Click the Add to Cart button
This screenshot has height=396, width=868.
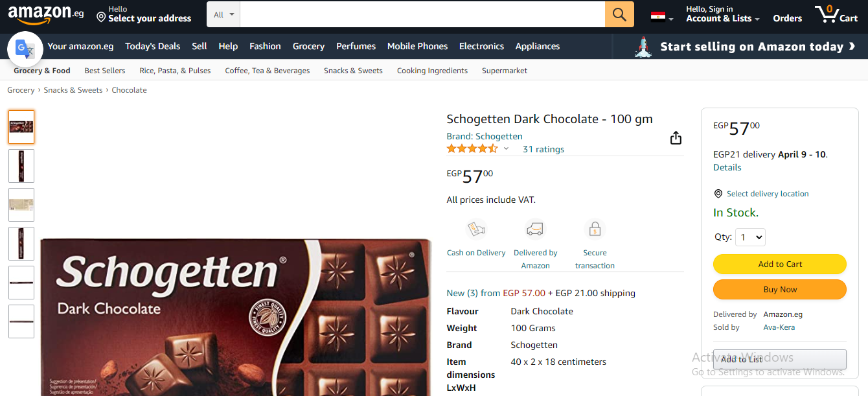click(x=780, y=264)
